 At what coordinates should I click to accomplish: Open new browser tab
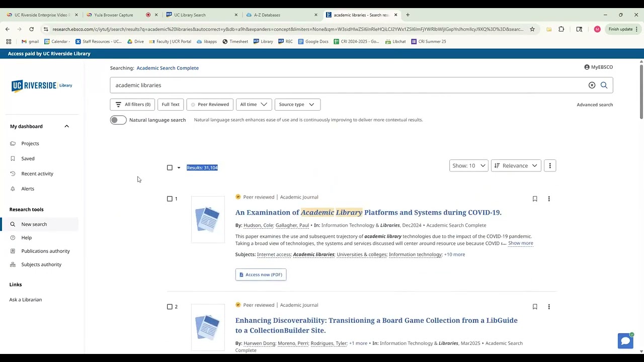pyautogui.click(x=408, y=15)
